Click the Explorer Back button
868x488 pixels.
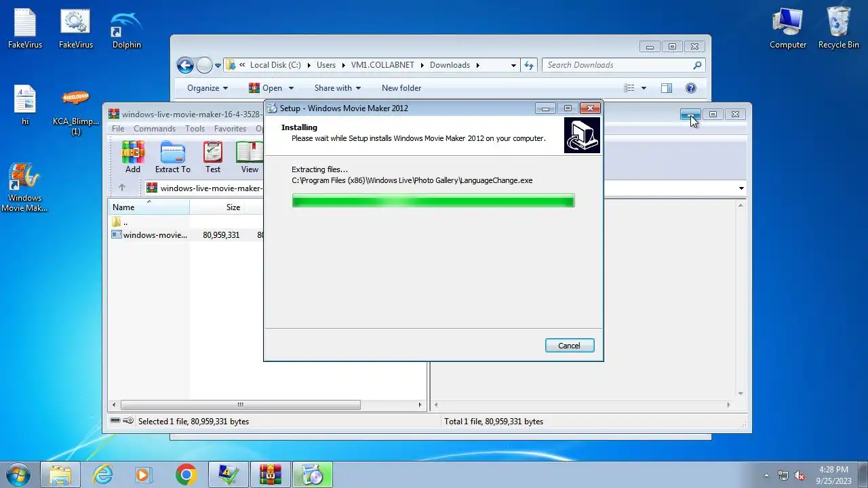pyautogui.click(x=185, y=65)
